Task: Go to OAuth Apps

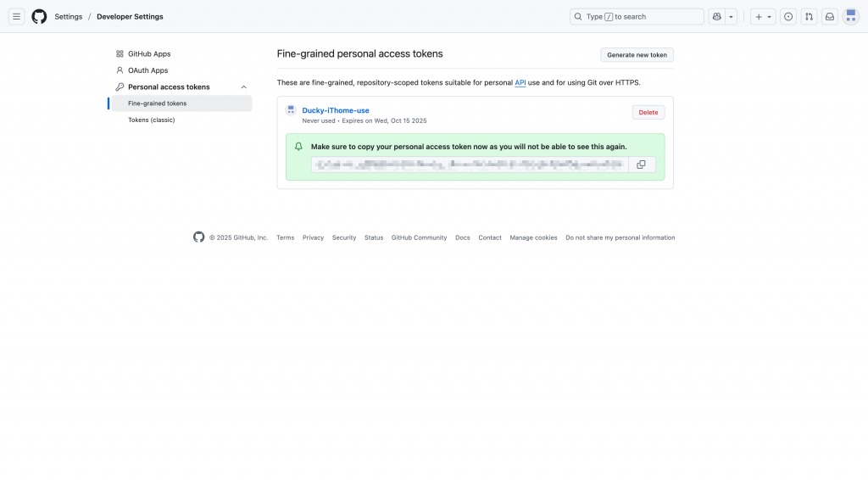Action: [147, 70]
